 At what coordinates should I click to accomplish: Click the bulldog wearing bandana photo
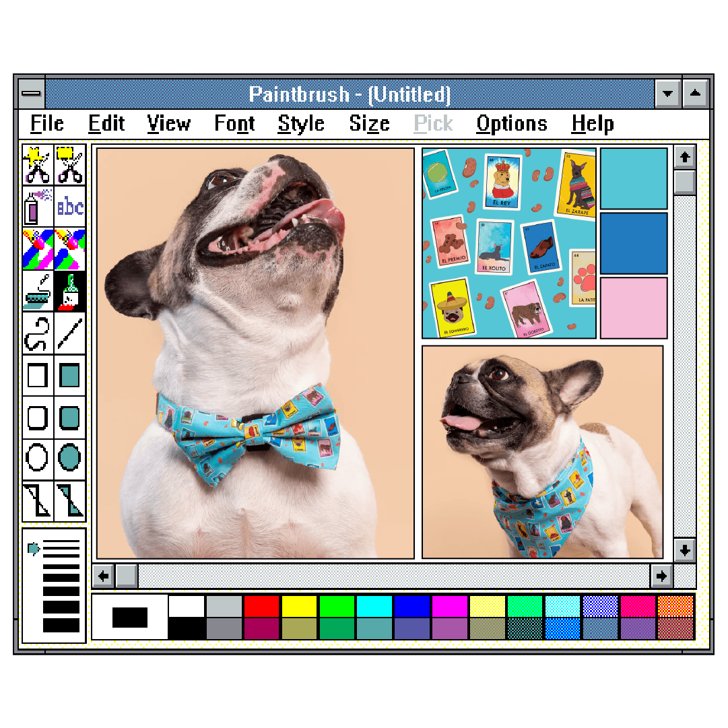click(542, 452)
